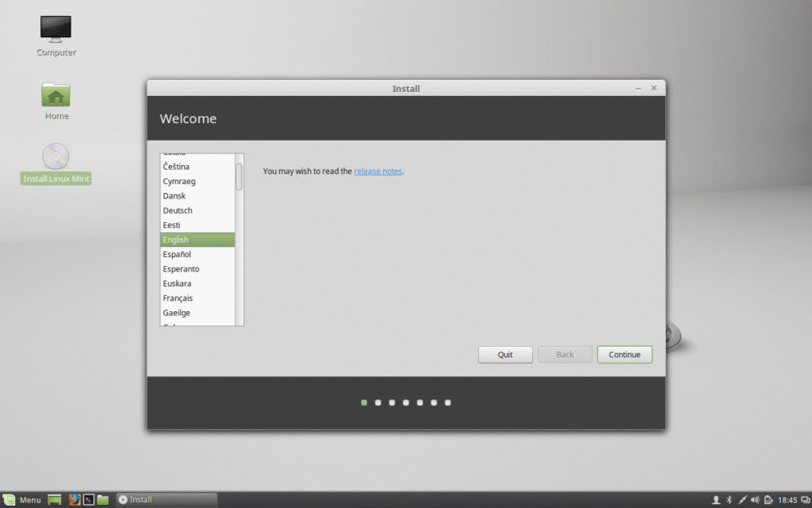Image resolution: width=812 pixels, height=508 pixels.
Task: Open the Computer desktop icon
Action: [56, 30]
